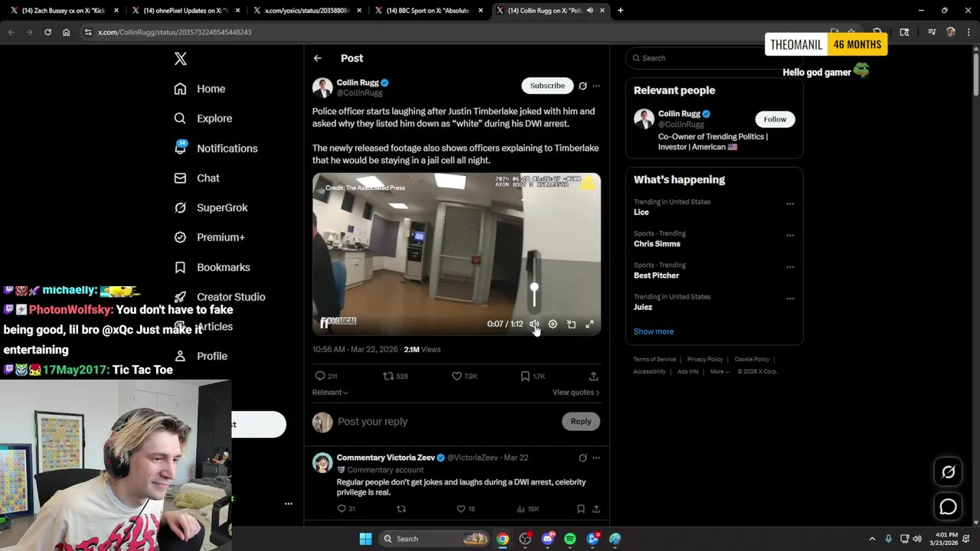Show hidden tray icons chevron
The height and width of the screenshot is (551, 980).
coord(872,539)
